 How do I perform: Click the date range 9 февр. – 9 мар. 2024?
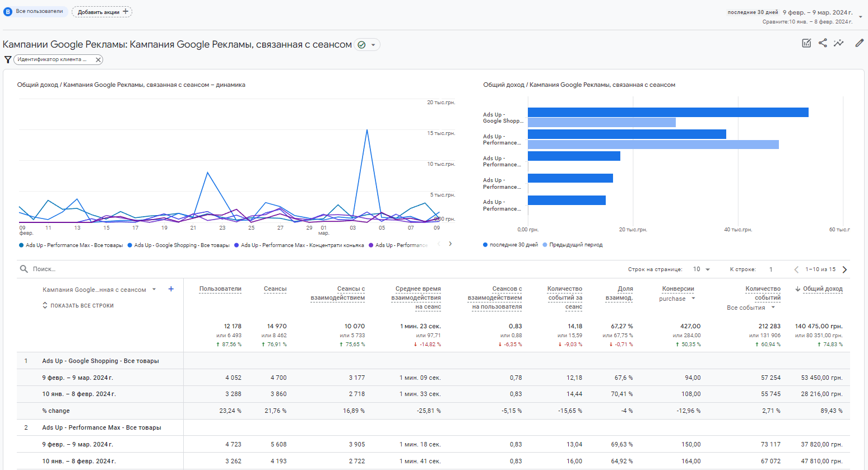coord(818,12)
